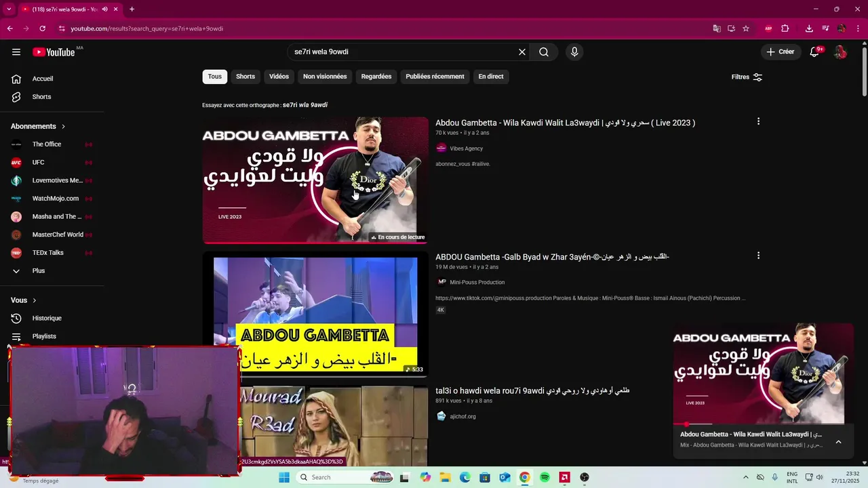Open the Chrome tab search dropdown

[x=9, y=9]
